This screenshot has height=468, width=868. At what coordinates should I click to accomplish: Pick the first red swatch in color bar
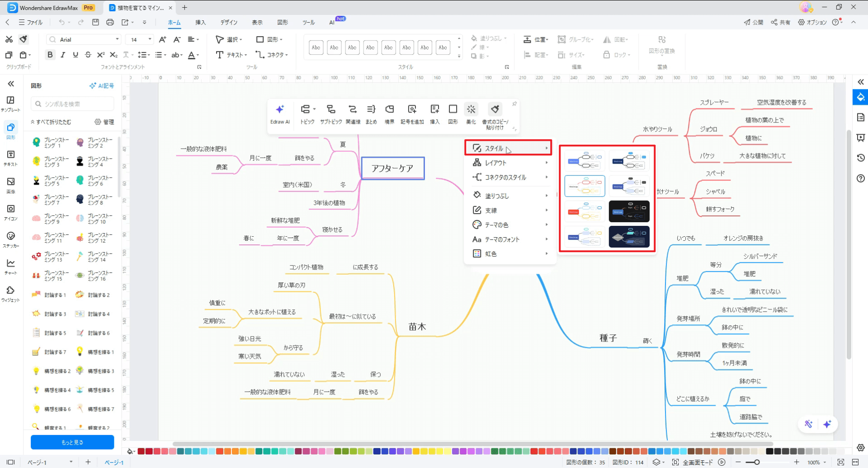click(x=141, y=451)
